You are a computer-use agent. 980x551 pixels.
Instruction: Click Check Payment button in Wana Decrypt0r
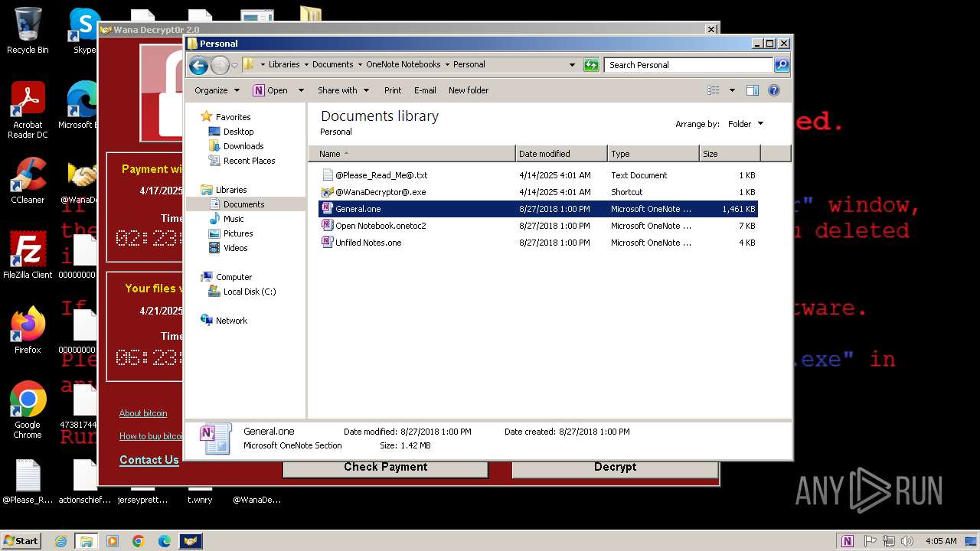click(386, 467)
